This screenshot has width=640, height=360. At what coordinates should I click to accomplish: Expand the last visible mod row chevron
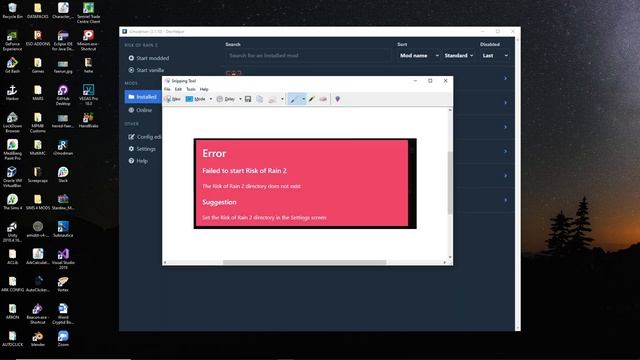pos(505,200)
